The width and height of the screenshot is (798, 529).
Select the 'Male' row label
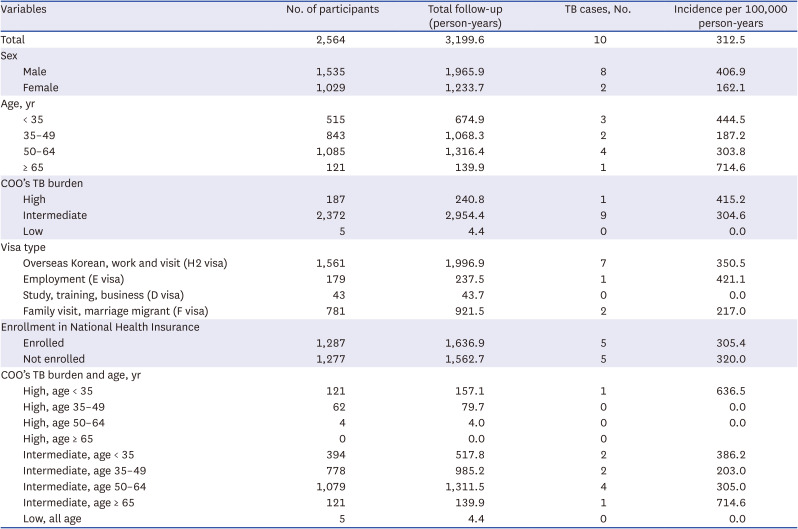tap(35, 72)
